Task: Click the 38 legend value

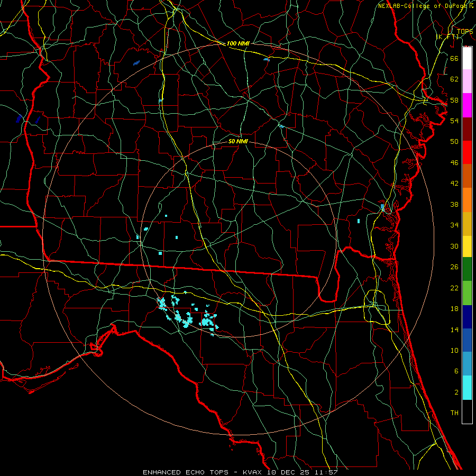Action: 454,204
